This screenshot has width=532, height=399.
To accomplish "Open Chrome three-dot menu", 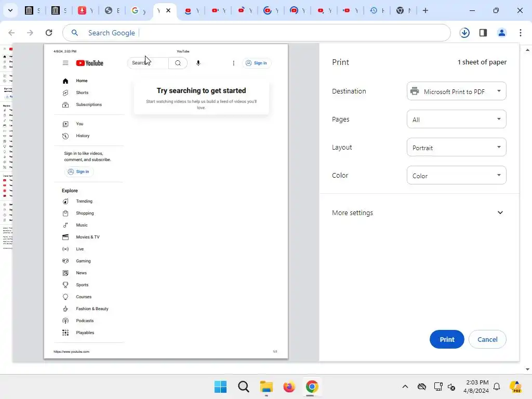I will coord(520,33).
